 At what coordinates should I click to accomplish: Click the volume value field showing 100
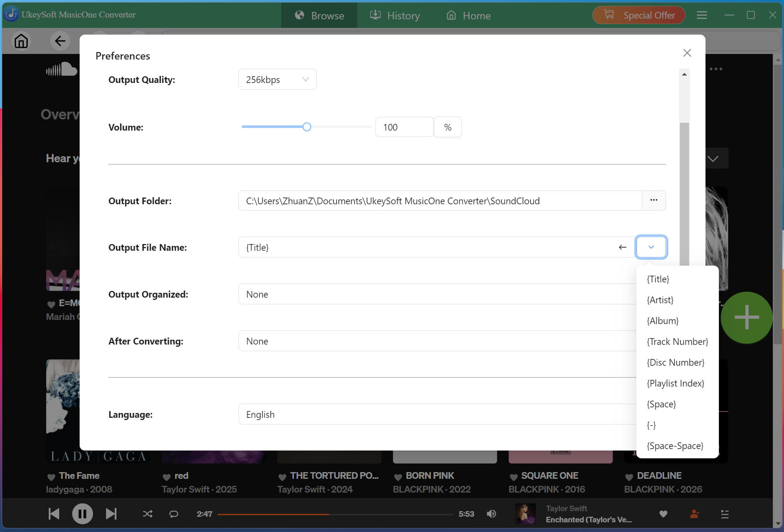coord(404,127)
